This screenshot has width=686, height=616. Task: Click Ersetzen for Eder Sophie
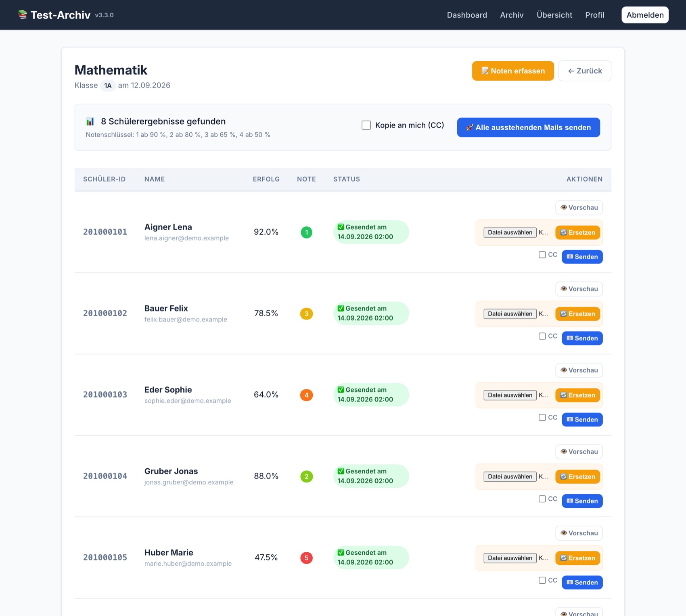point(578,395)
